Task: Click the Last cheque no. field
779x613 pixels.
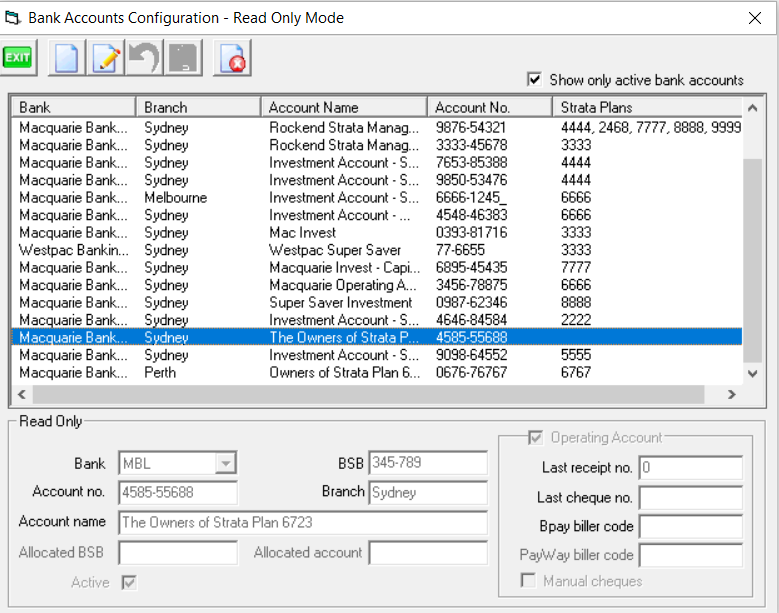Action: point(690,497)
